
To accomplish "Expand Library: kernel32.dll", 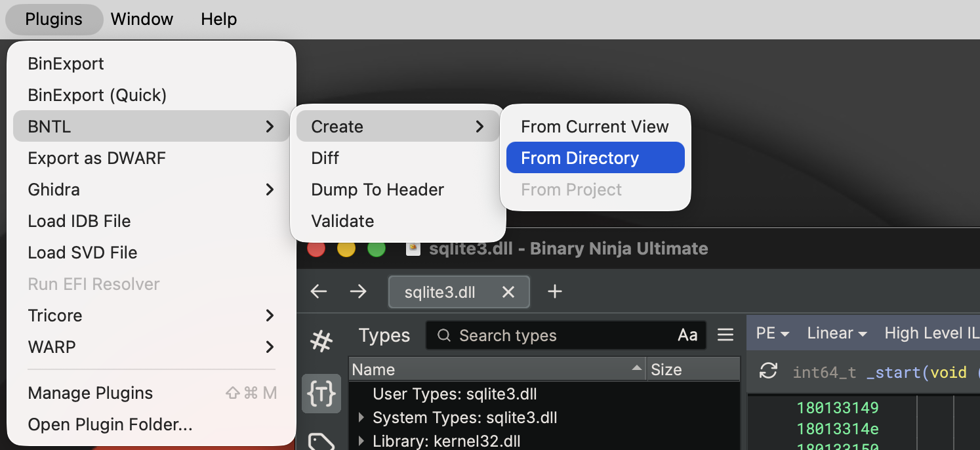I will click(361, 440).
